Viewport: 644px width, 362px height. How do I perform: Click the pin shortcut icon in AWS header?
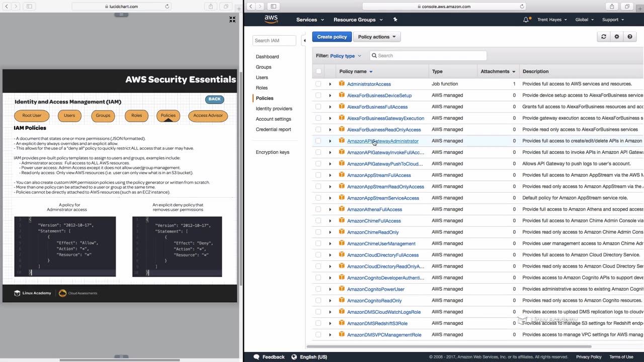(x=395, y=20)
